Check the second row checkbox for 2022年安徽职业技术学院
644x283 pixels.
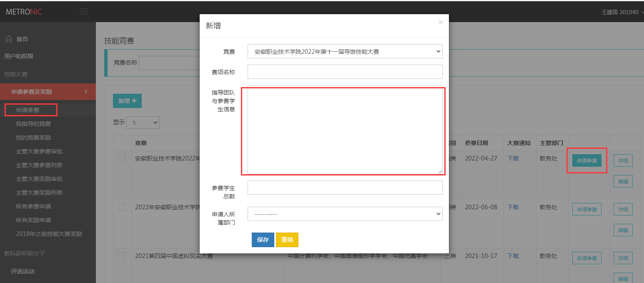coord(122,207)
